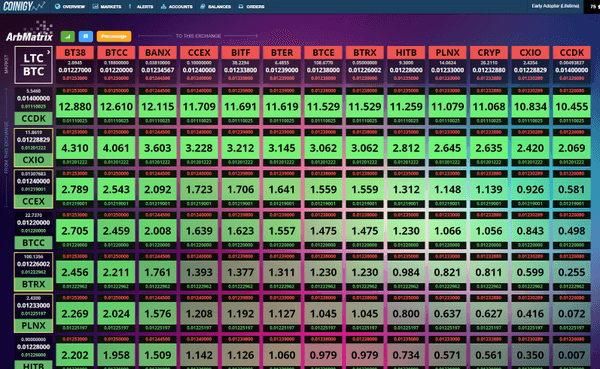Viewport: 600px width, 369px height.
Task: Click the BTRX row exchange label
Action: point(33,284)
